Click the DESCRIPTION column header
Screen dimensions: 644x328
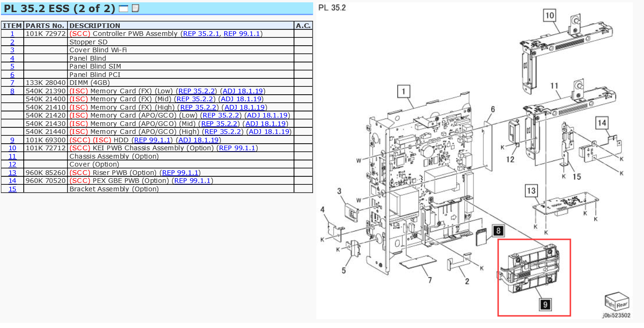point(95,26)
